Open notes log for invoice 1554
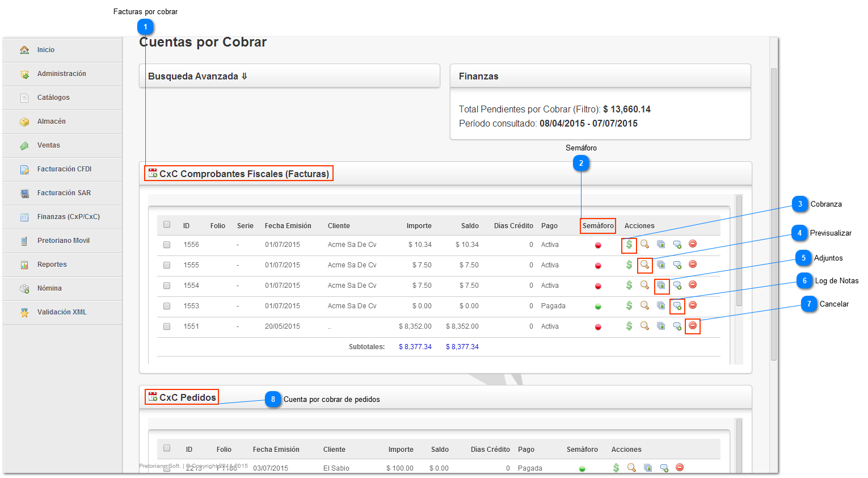Viewport: 868px width, 478px height. click(677, 285)
